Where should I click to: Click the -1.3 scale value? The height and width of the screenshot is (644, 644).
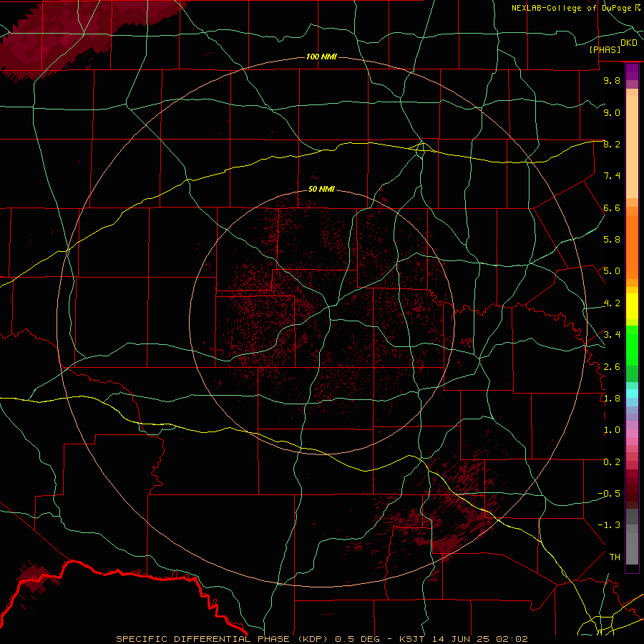pyautogui.click(x=609, y=525)
